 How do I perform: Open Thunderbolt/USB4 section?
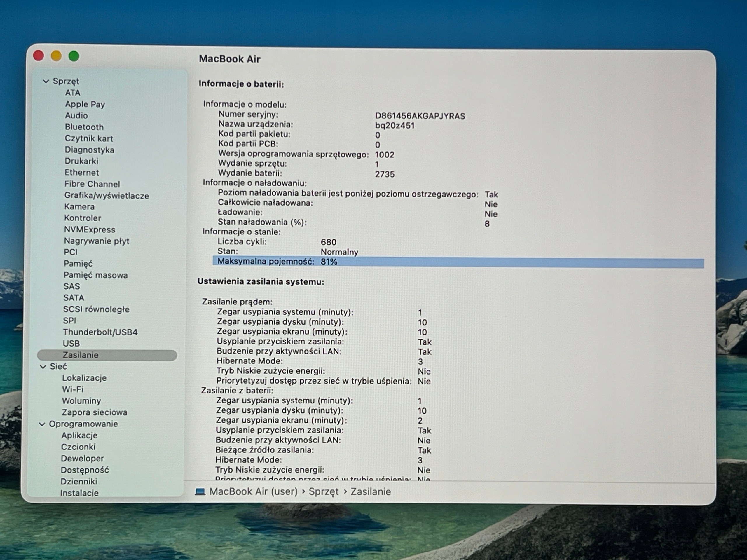point(100,332)
